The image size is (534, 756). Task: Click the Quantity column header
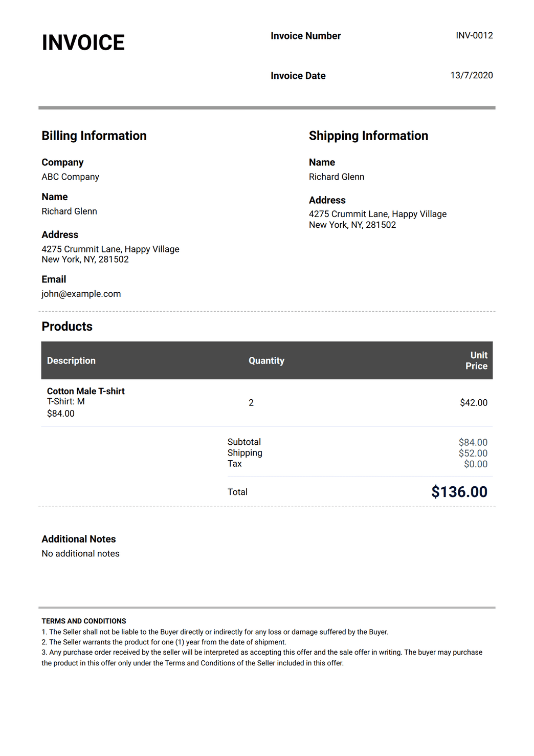266,361
